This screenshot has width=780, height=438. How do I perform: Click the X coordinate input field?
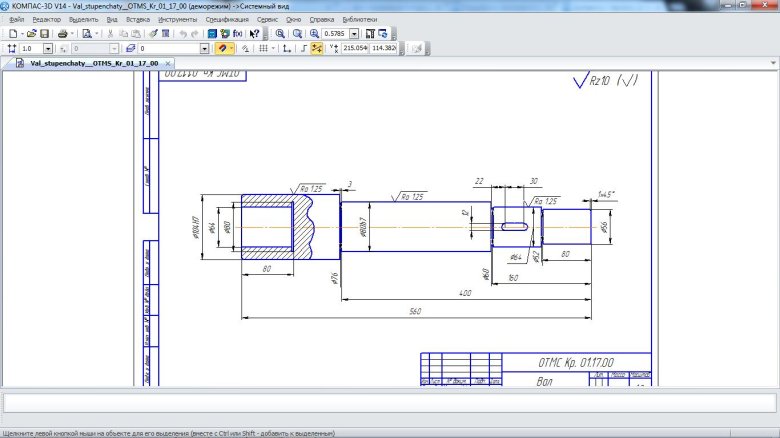tap(355, 48)
